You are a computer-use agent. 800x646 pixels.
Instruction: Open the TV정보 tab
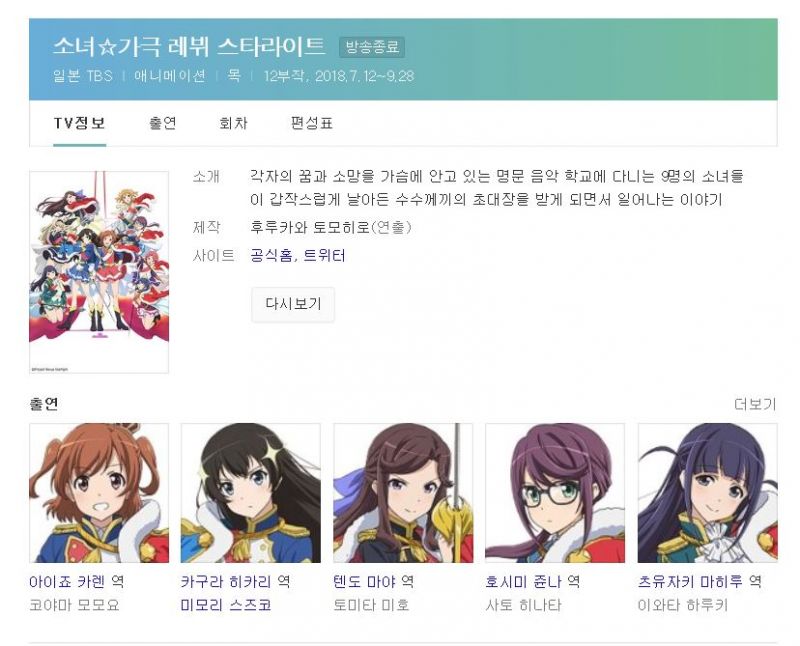80,123
